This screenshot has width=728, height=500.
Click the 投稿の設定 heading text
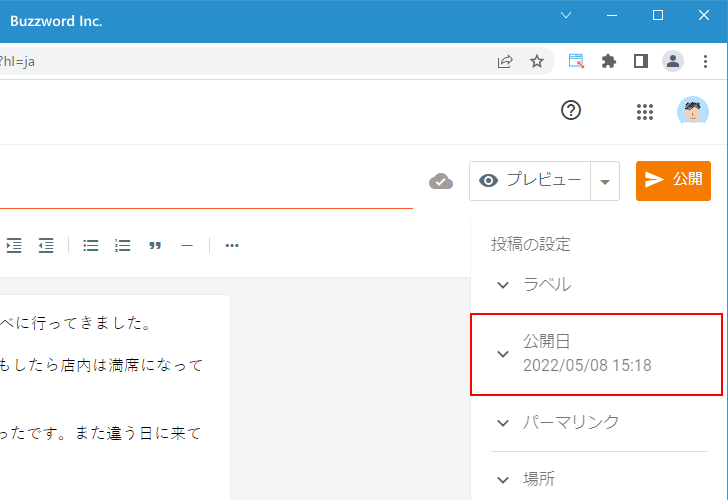point(531,244)
